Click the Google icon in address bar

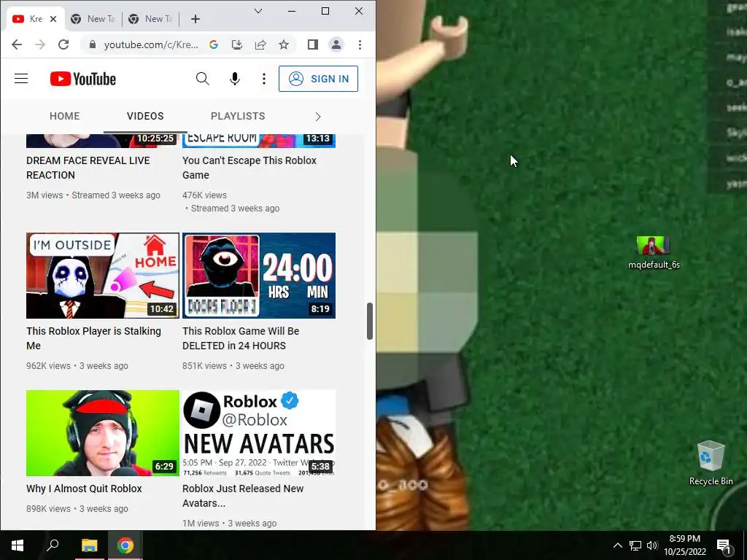pos(214,44)
